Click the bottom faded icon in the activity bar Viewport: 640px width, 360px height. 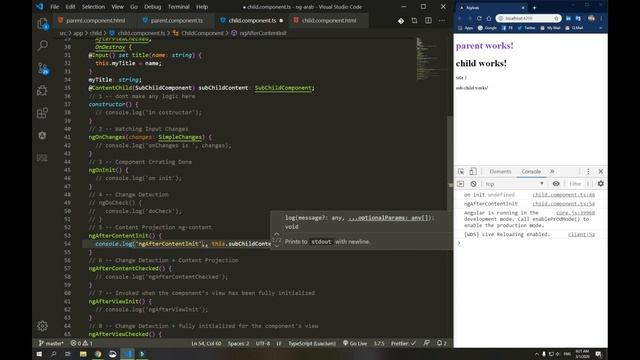(42, 158)
